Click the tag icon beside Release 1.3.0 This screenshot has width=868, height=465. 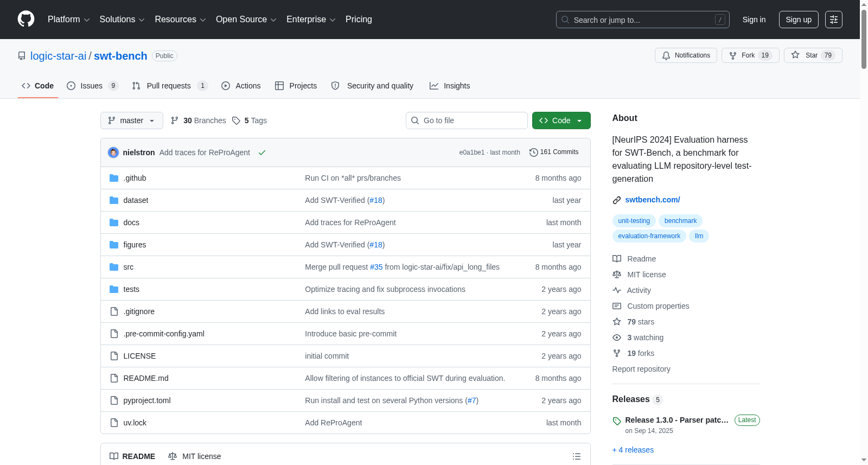(617, 421)
